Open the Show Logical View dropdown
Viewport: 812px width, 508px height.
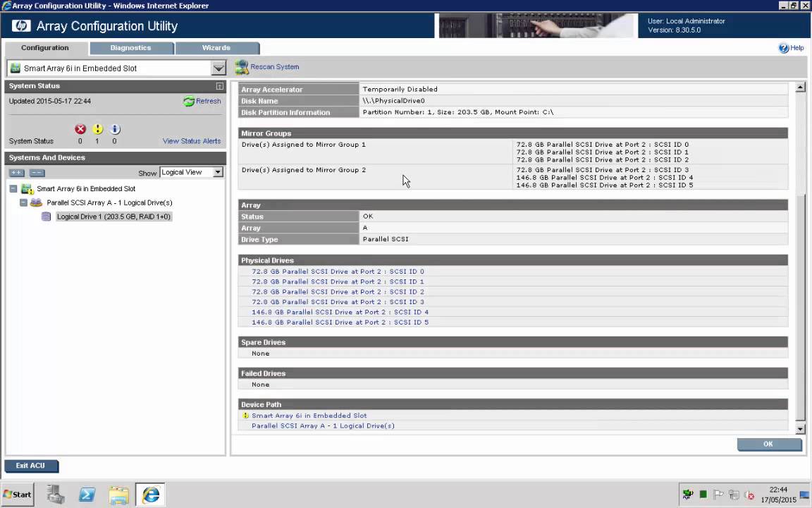point(218,172)
